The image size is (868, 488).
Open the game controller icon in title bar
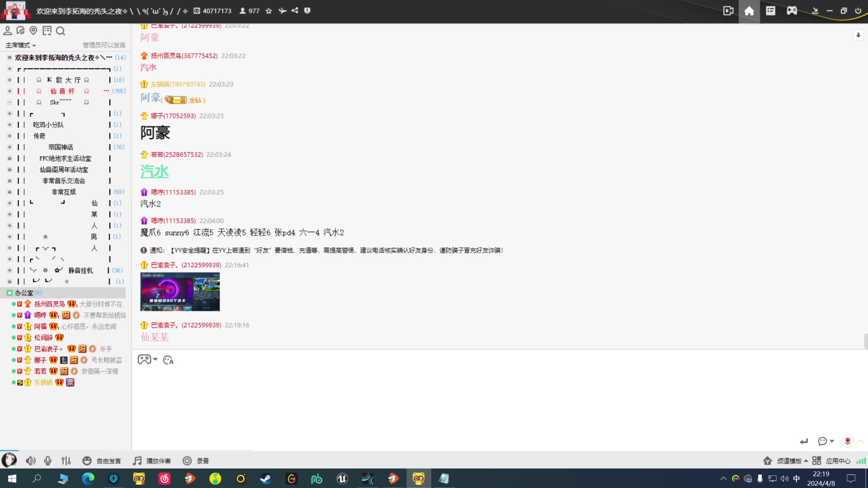tap(792, 11)
